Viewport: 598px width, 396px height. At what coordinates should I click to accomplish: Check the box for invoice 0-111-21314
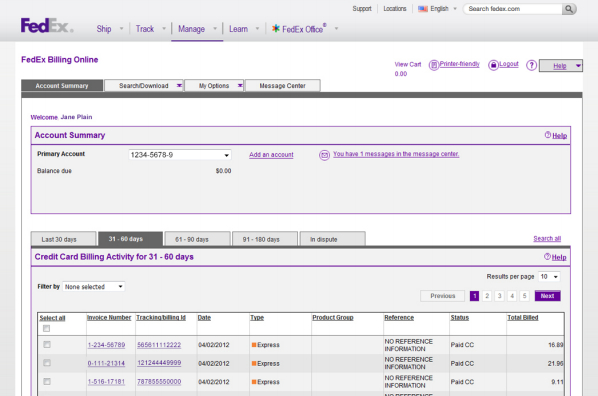pyautogui.click(x=47, y=363)
